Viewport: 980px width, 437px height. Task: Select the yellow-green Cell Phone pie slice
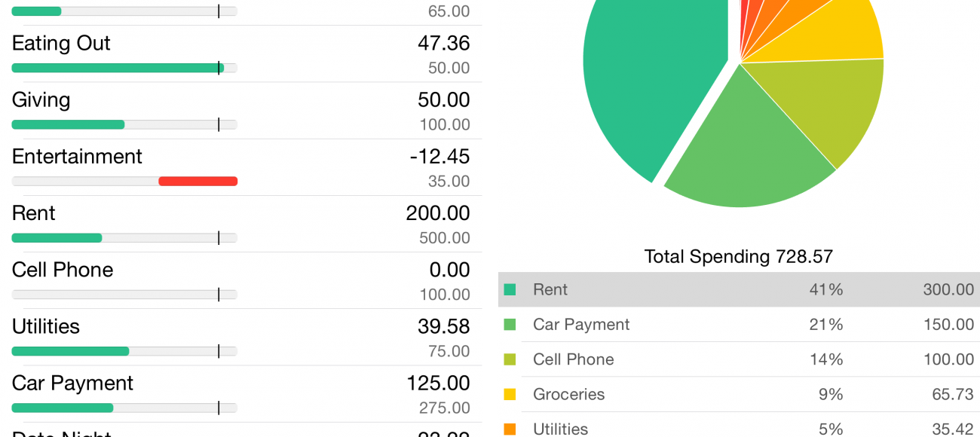829,105
